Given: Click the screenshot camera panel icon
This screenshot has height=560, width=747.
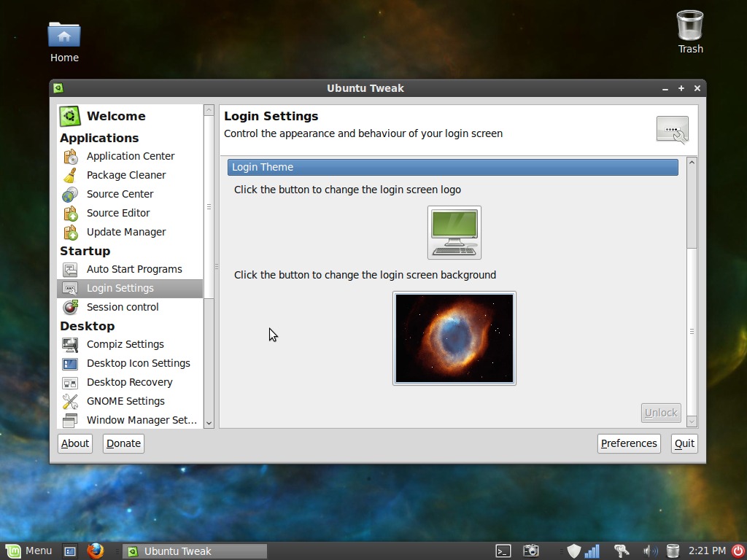Looking at the screenshot, I should tap(531, 551).
